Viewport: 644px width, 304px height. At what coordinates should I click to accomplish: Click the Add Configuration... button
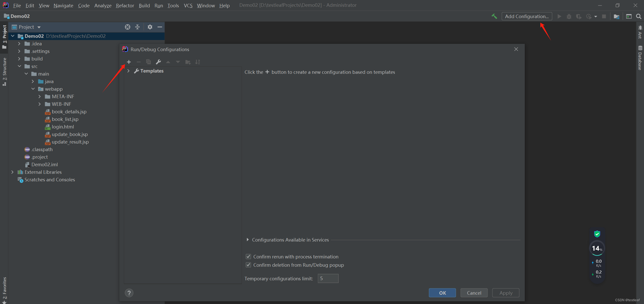click(526, 16)
